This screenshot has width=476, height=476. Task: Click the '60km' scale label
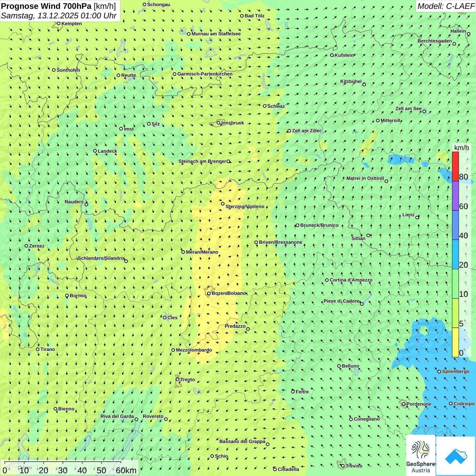point(126,470)
